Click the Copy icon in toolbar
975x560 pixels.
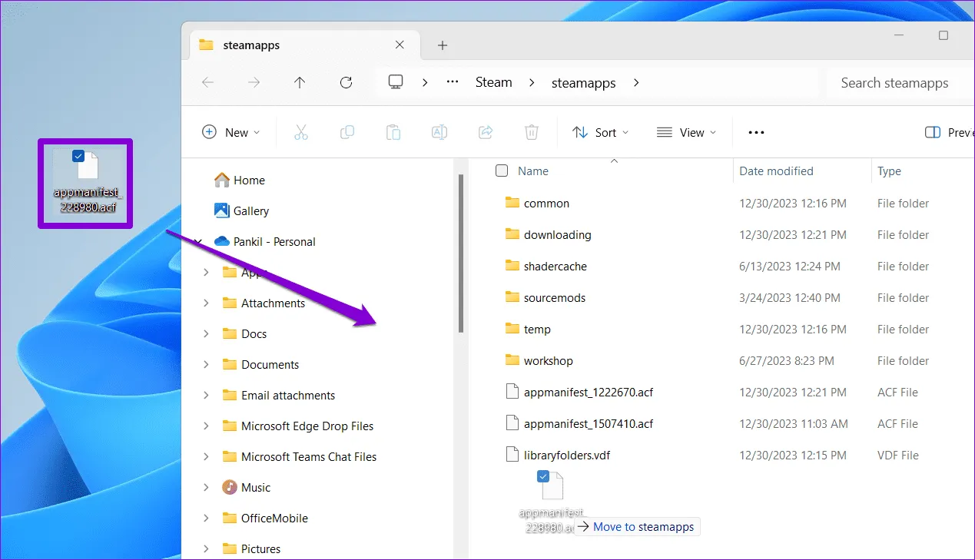click(x=347, y=132)
